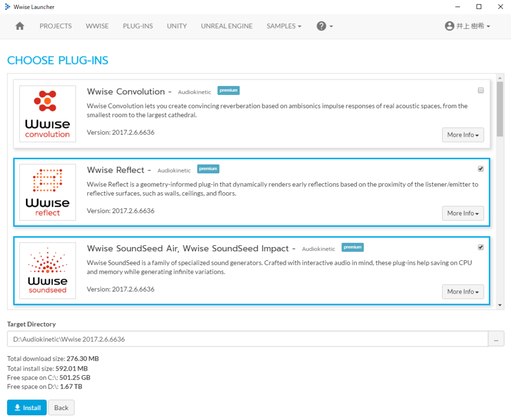The image size is (511, 420).
Task: Maximize the Wwise Launcher window
Action: click(479, 6)
